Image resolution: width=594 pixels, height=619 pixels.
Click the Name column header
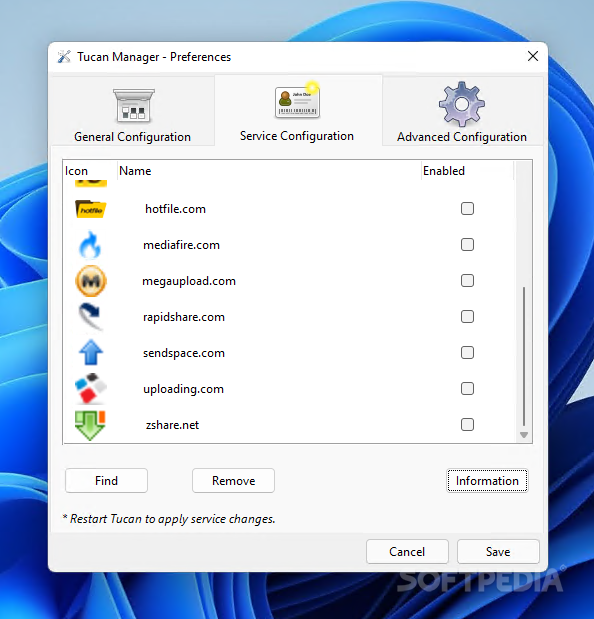[x=269, y=171]
